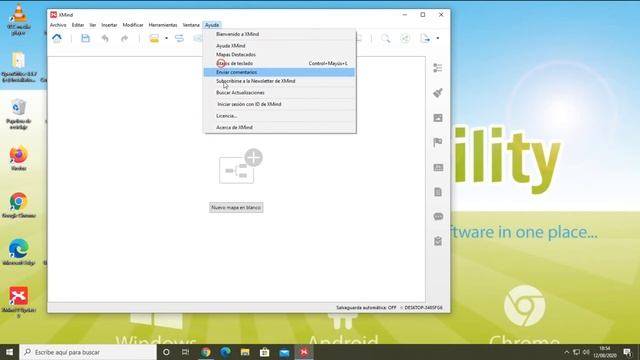Open Microsoft Edge from the taskbar
Screen dimensions: 640x360
(225, 352)
